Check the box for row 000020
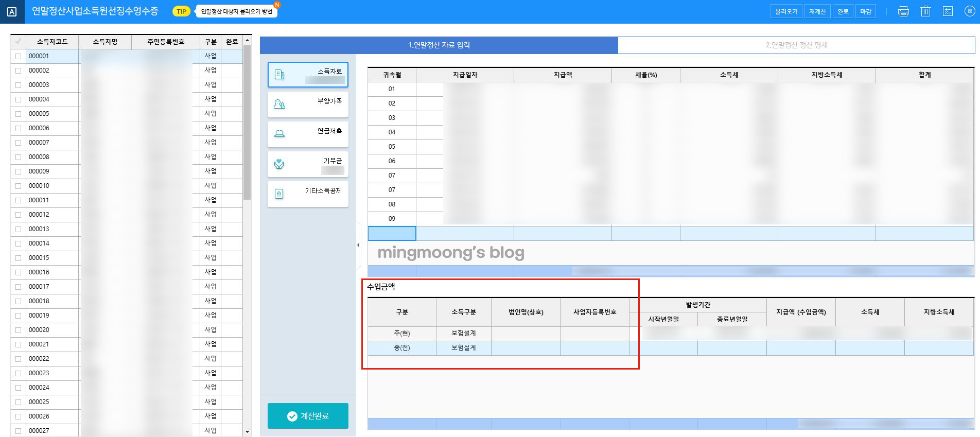Image resolution: width=980 pixels, height=437 pixels. click(x=19, y=330)
